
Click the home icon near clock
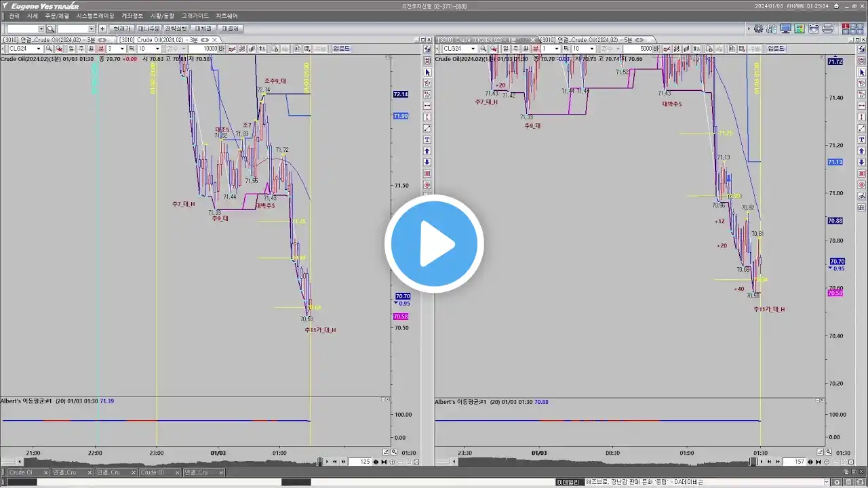click(x=836, y=6)
